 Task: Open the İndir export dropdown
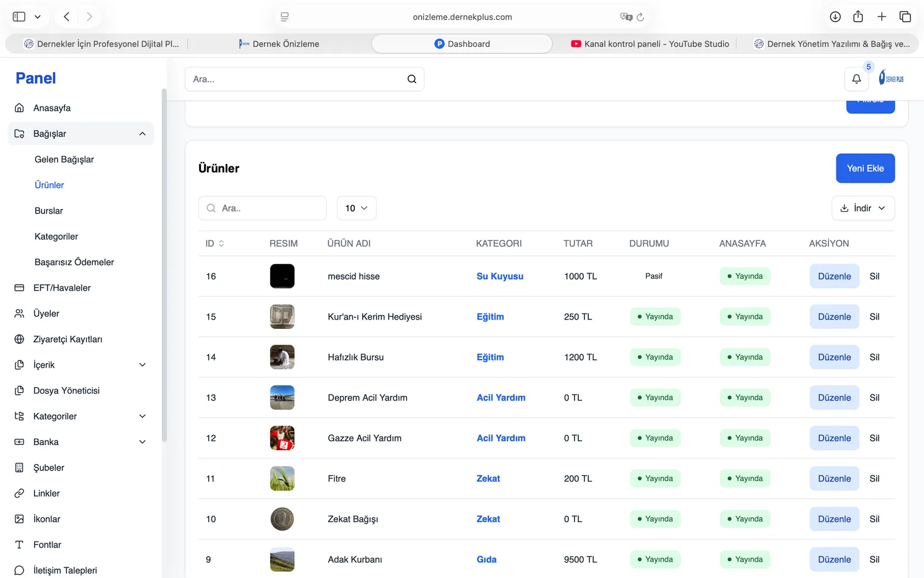863,208
